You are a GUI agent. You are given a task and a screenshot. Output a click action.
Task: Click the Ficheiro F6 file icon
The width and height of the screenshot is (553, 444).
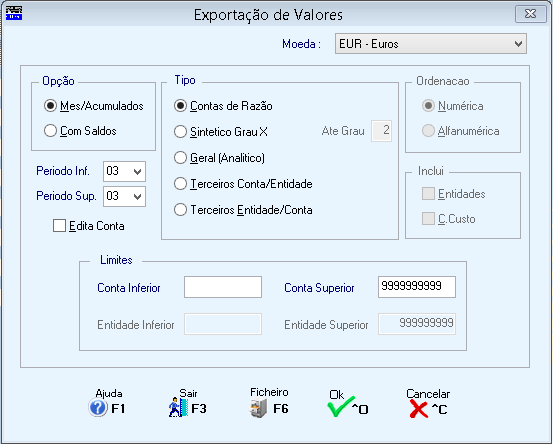(259, 408)
